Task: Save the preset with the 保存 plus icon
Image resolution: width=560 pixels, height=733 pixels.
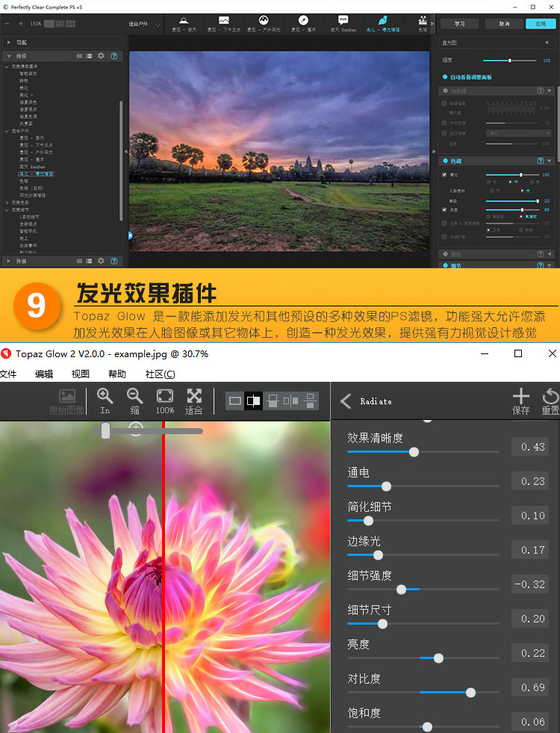Action: [520, 397]
